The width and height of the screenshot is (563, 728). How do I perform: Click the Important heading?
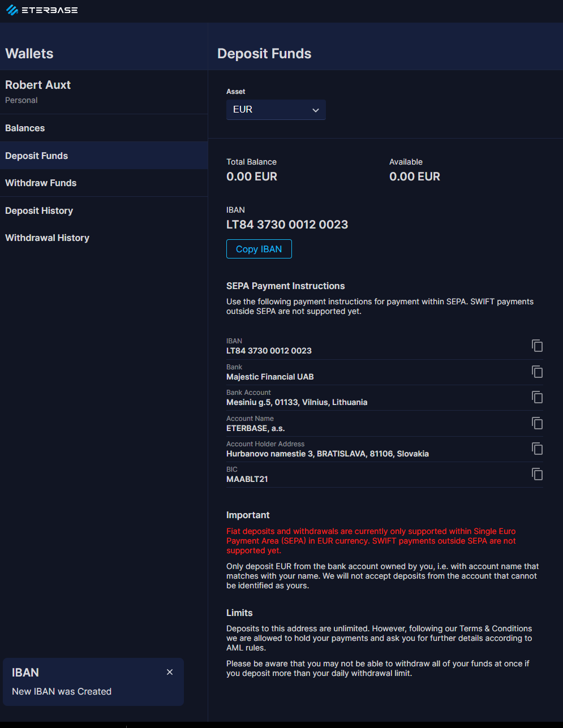pyautogui.click(x=248, y=515)
